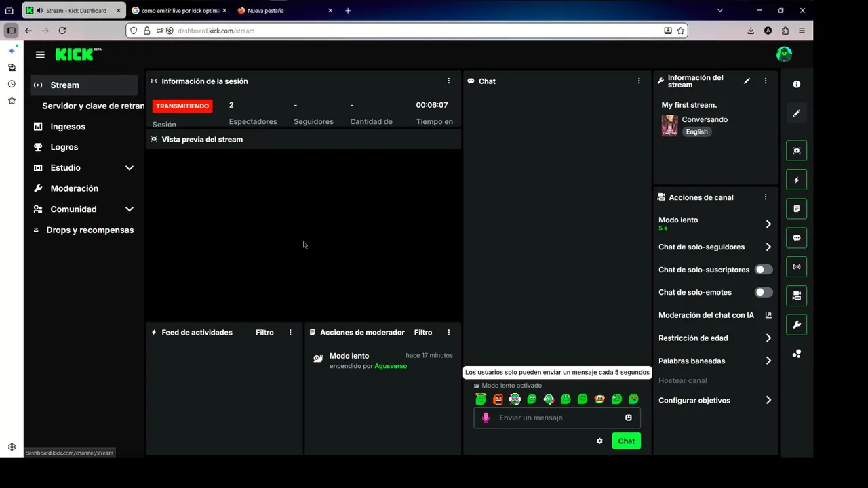
Task: Toggle Chat de solo-emotes switch
Action: [x=764, y=293]
